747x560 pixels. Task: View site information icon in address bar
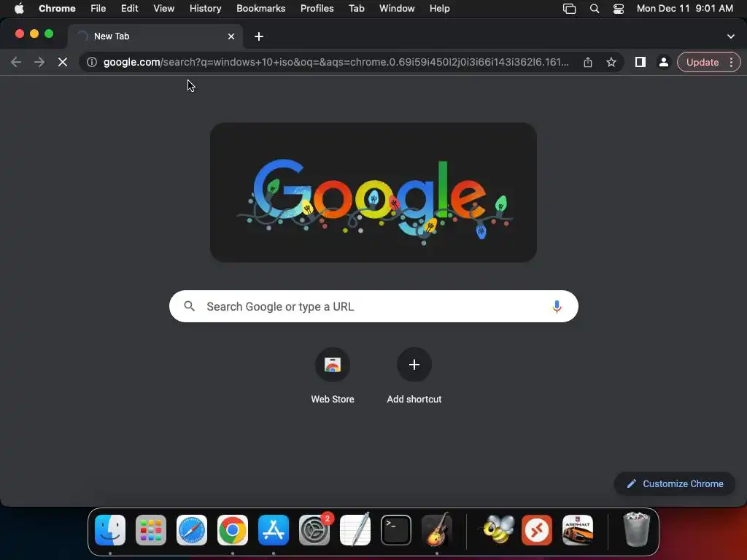point(92,63)
